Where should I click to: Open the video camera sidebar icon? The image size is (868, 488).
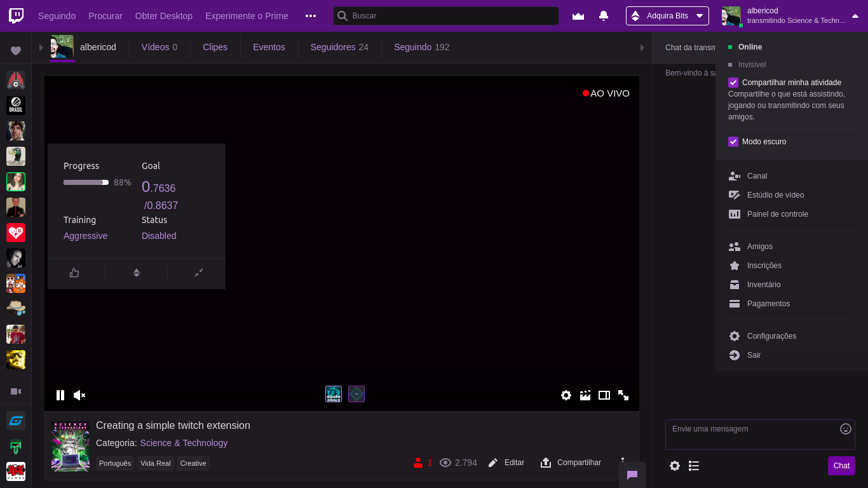[16, 391]
